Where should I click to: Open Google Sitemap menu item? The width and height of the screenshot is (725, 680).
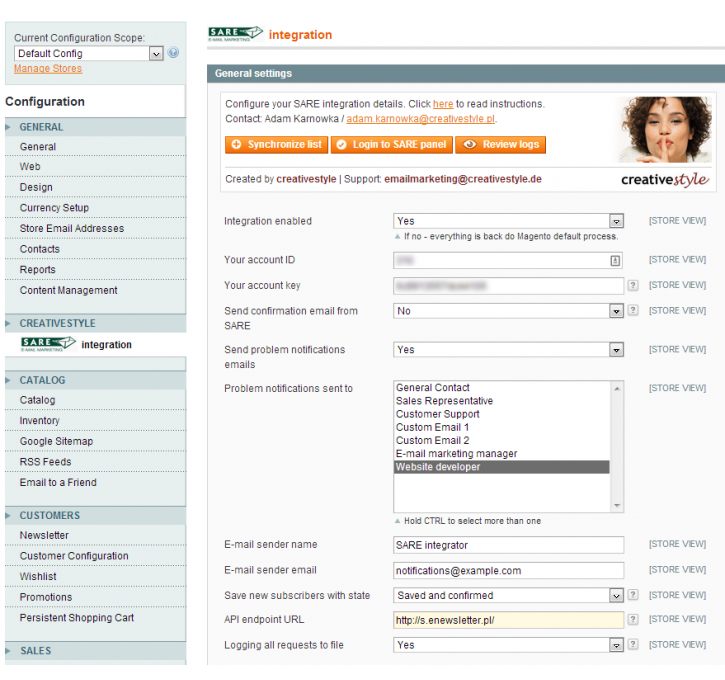coord(96,441)
